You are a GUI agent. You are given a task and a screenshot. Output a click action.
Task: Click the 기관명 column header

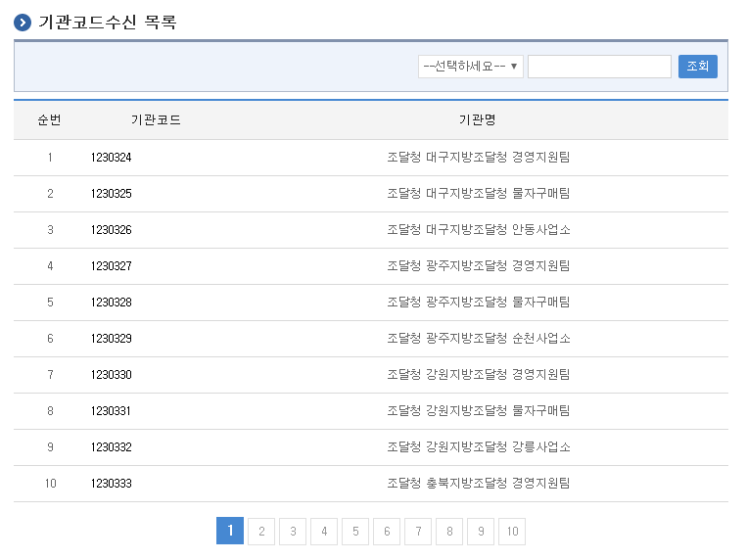point(478,120)
